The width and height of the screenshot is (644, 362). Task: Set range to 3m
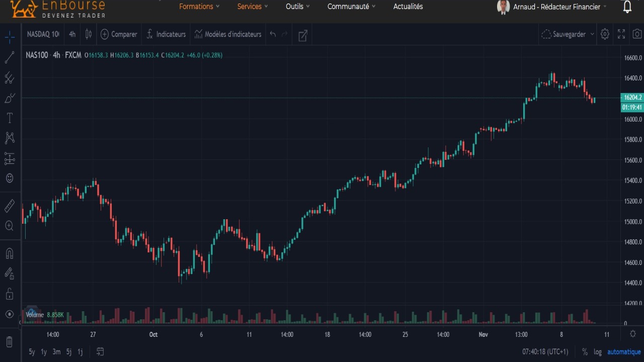(56, 352)
